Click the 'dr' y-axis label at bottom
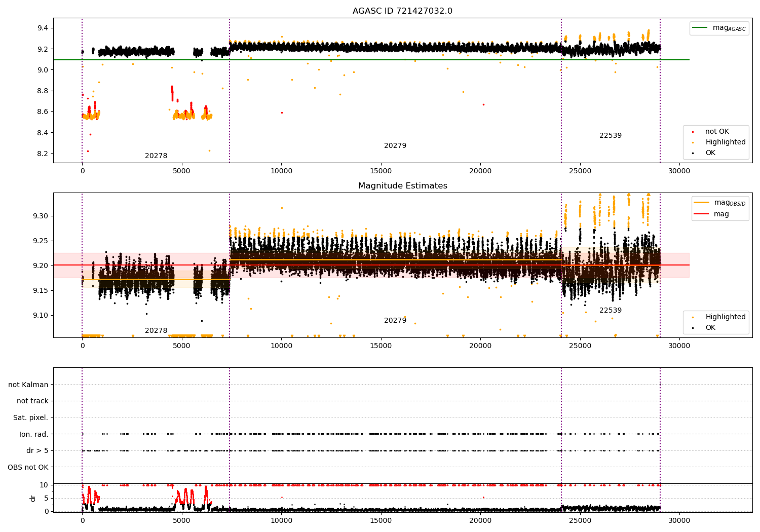The height and width of the screenshot is (532, 760). (x=33, y=498)
